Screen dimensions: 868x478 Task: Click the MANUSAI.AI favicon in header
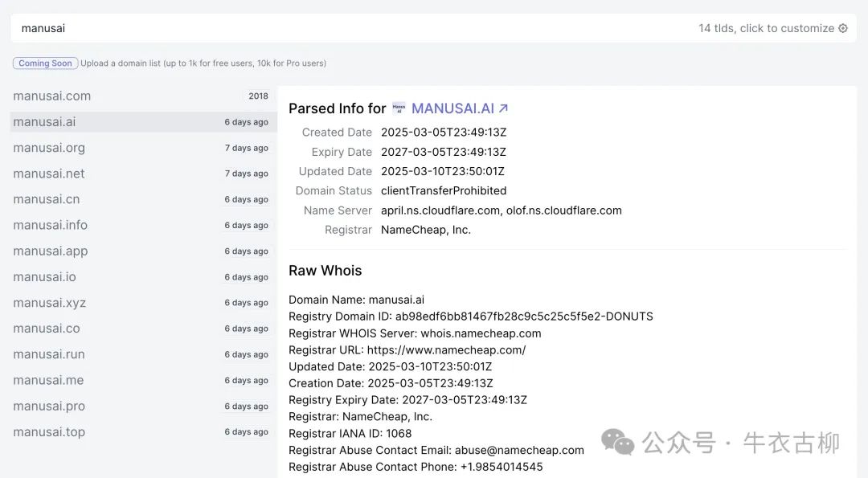coord(399,108)
